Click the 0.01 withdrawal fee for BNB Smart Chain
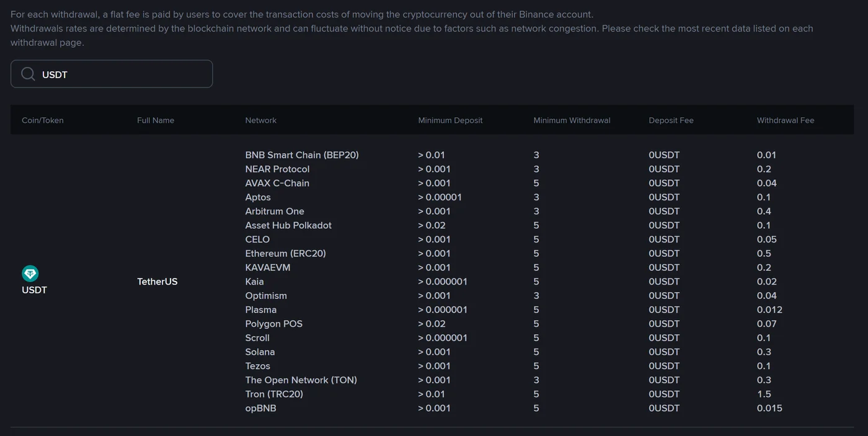Image resolution: width=868 pixels, height=436 pixels. tap(766, 155)
